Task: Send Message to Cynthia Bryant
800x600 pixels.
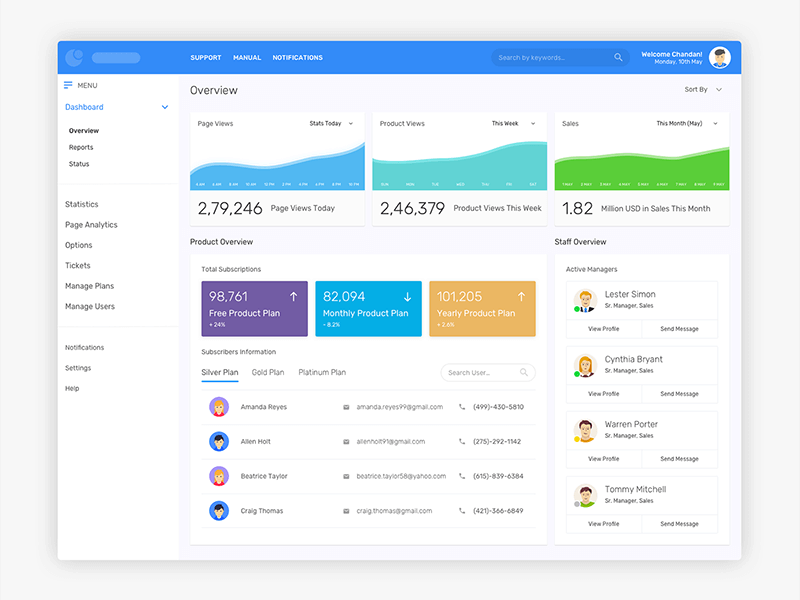Action: [679, 394]
